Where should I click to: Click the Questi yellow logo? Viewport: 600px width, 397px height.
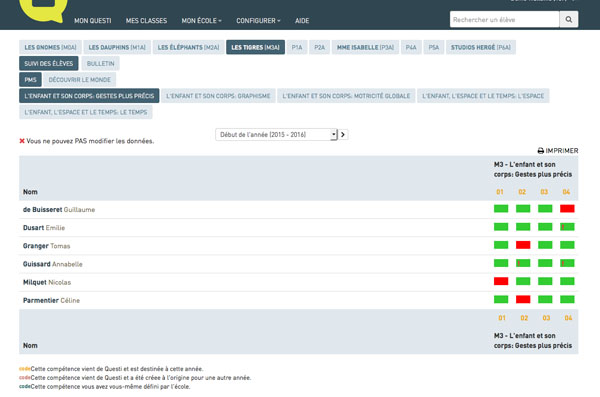43,10
